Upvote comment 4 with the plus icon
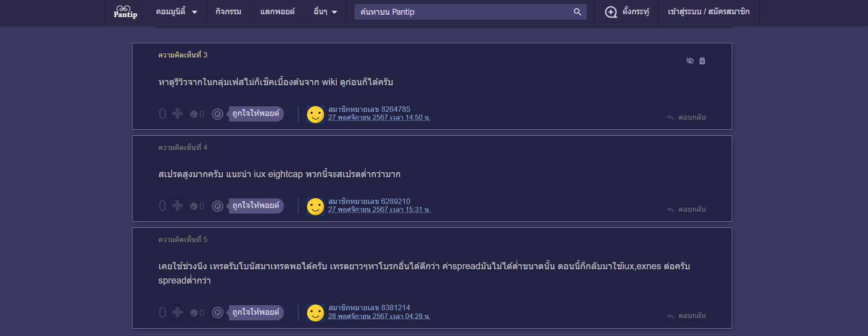This screenshot has width=868, height=336. pos(177,205)
